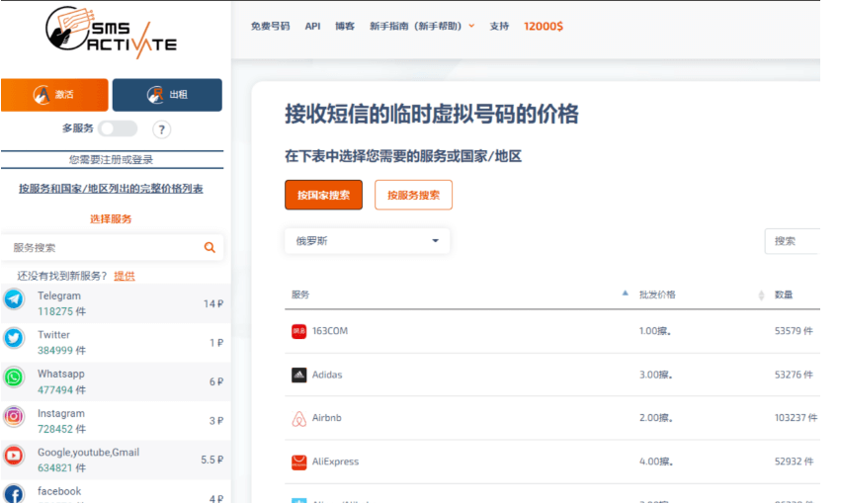
Task: Pick the Instagram service icon
Action: coord(14,417)
